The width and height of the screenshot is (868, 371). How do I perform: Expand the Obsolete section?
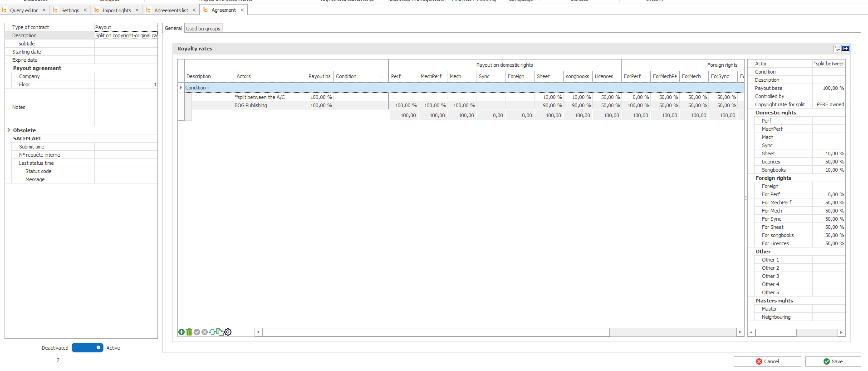point(9,130)
